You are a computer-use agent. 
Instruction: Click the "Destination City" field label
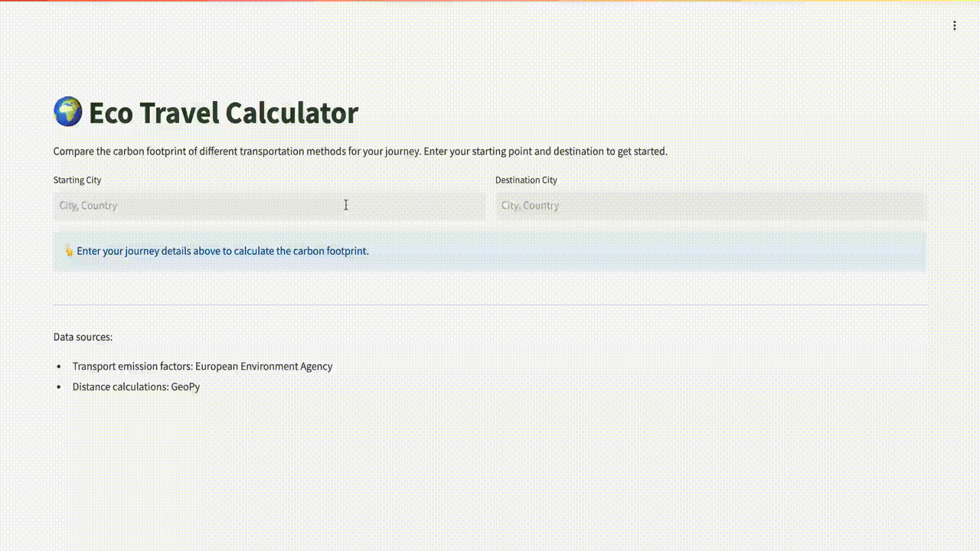pyautogui.click(x=526, y=180)
